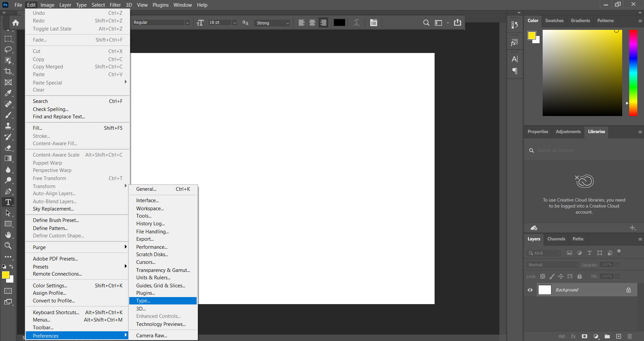This screenshot has height=341, width=644.
Task: Click the Search all libraries field
Action: [584, 151]
